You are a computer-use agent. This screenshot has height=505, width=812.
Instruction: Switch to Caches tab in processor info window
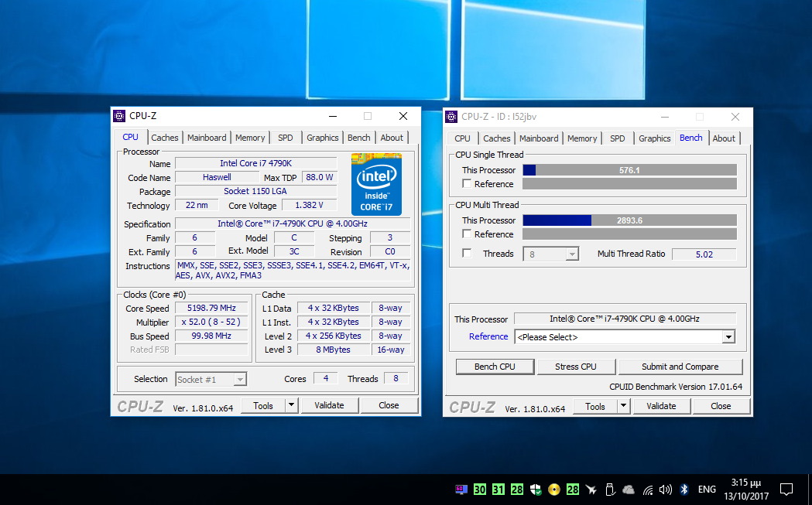(165, 138)
